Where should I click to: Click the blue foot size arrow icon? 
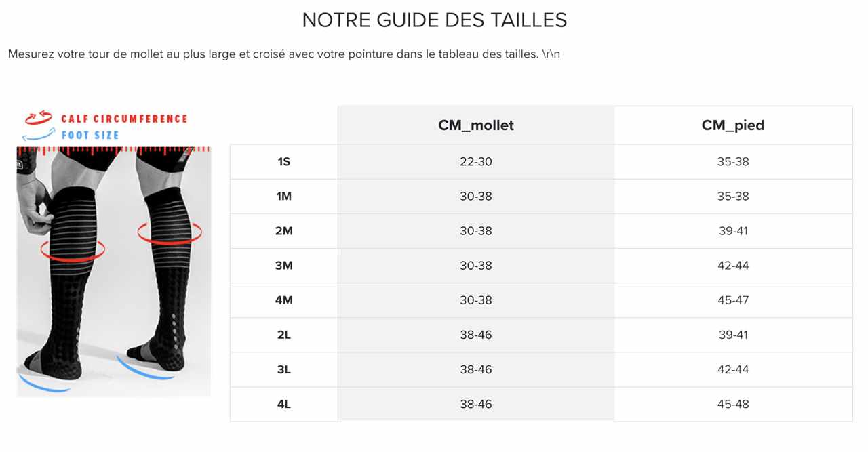pos(39,135)
